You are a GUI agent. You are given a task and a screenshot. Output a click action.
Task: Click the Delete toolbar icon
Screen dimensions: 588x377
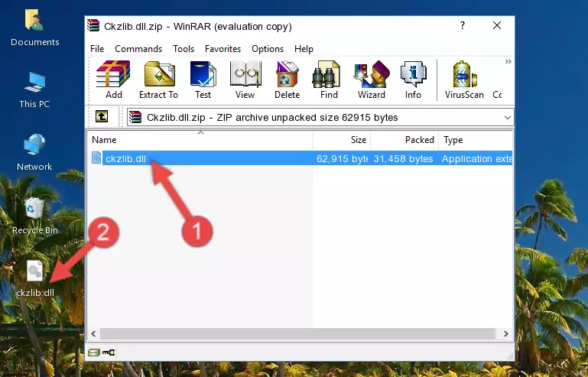click(288, 80)
